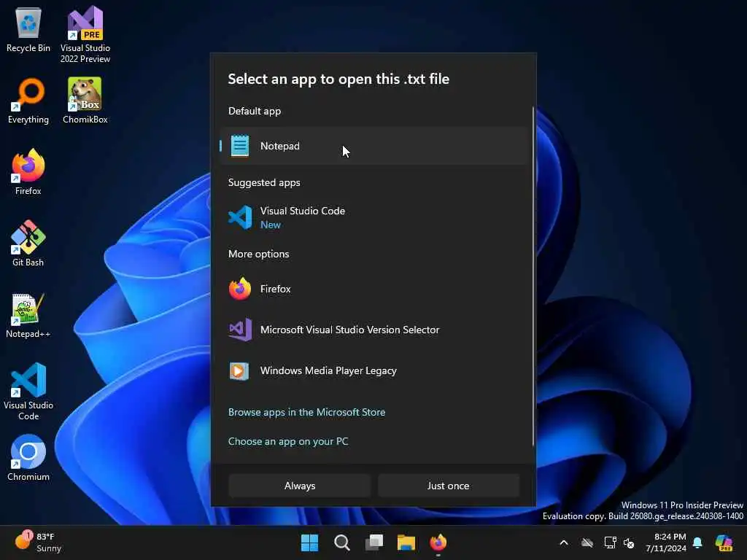Expand the hidden system tray icons chevron
This screenshot has width=747, height=560.
click(x=564, y=542)
